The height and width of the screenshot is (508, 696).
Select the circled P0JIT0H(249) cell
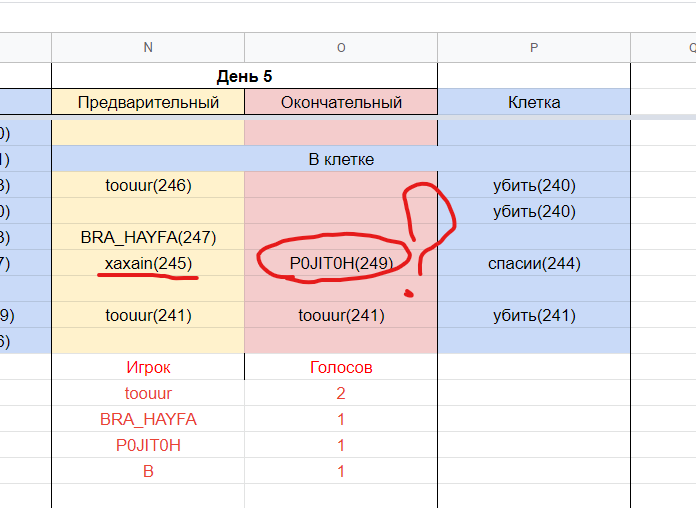tap(341, 263)
